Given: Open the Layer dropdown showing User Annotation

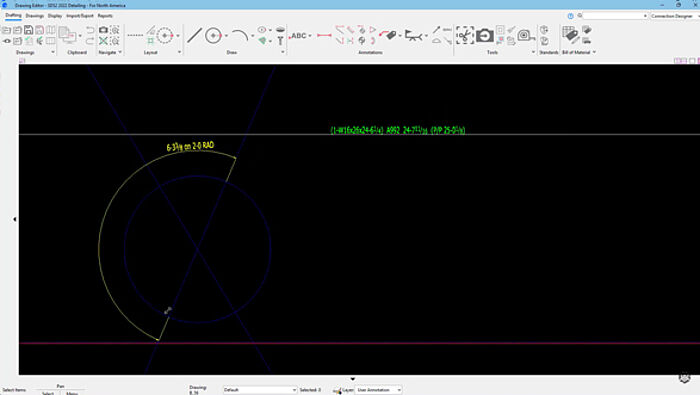Looking at the screenshot, I should pyautogui.click(x=378, y=390).
